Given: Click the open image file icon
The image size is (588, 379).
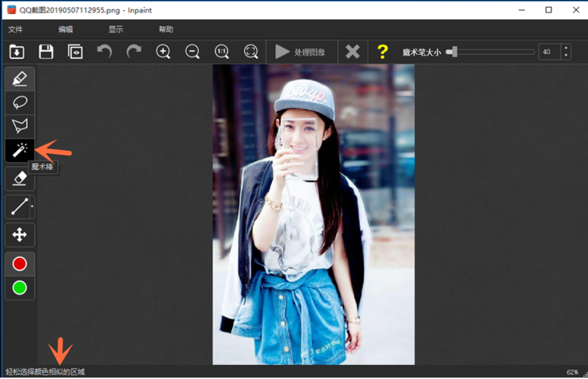Looking at the screenshot, I should 17,51.
